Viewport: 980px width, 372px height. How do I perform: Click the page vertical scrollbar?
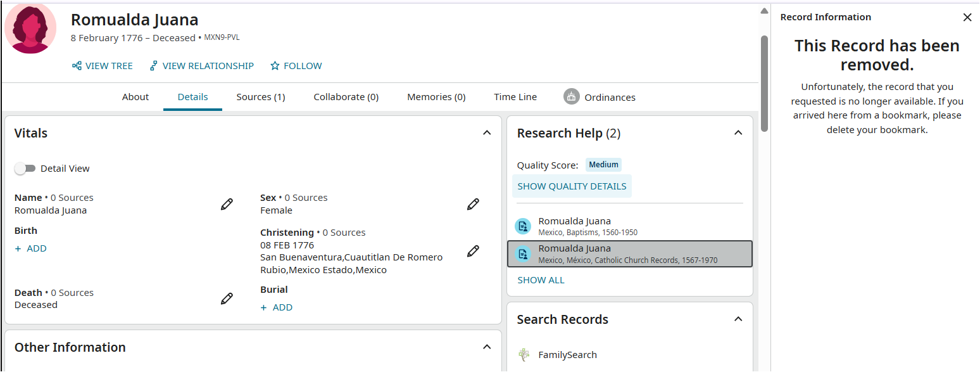[764, 82]
